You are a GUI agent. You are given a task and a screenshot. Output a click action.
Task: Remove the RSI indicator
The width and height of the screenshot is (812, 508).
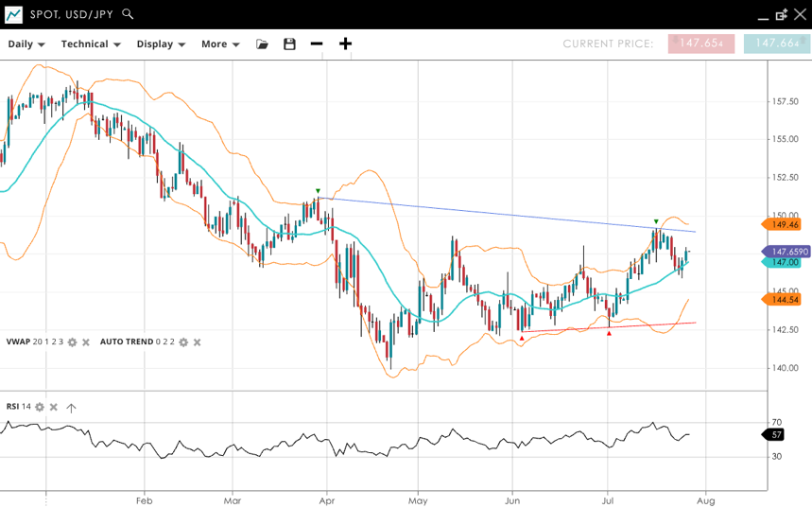53,407
